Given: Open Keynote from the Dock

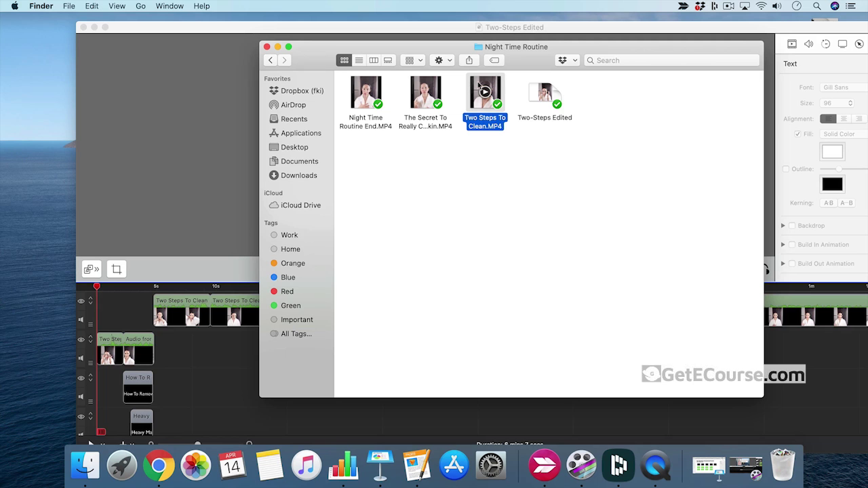Looking at the screenshot, I should (380, 466).
